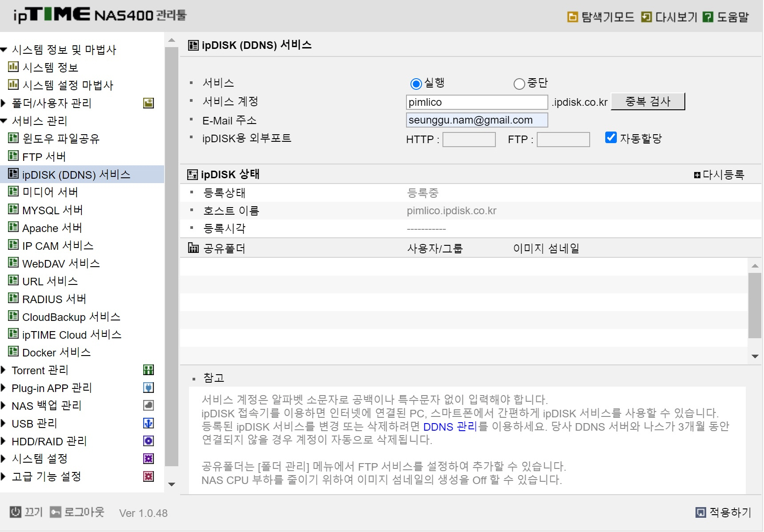Click the 다시보기 refresh icon
Screen dimensions: 764x532
click(646, 17)
